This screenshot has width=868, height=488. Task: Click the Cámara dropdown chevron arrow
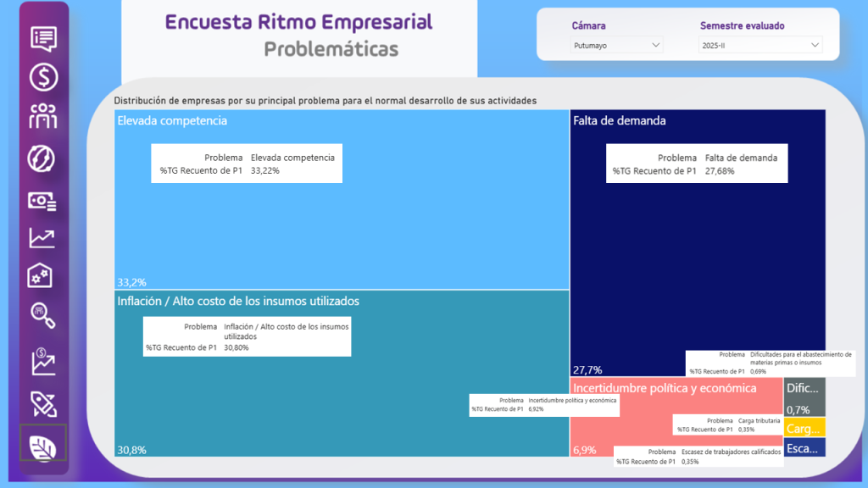(x=655, y=45)
